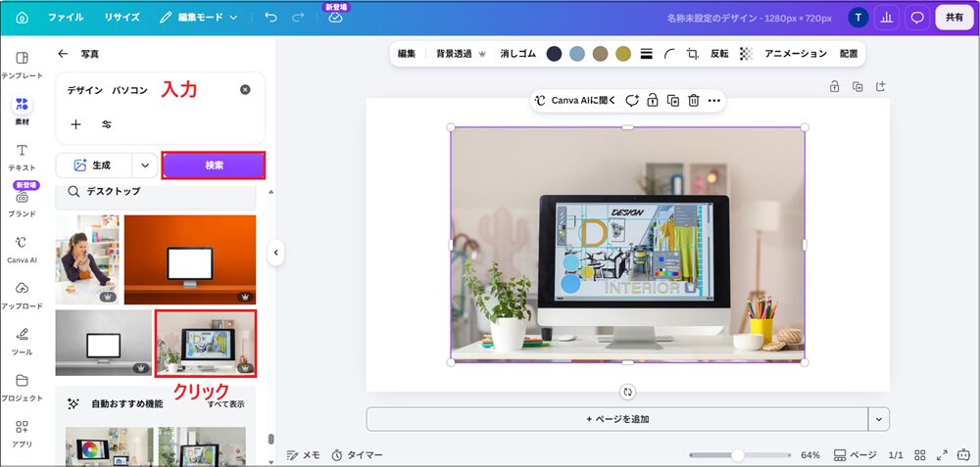Click the rotate handle below image
Image resolution: width=980 pixels, height=467 pixels.
coord(627,392)
